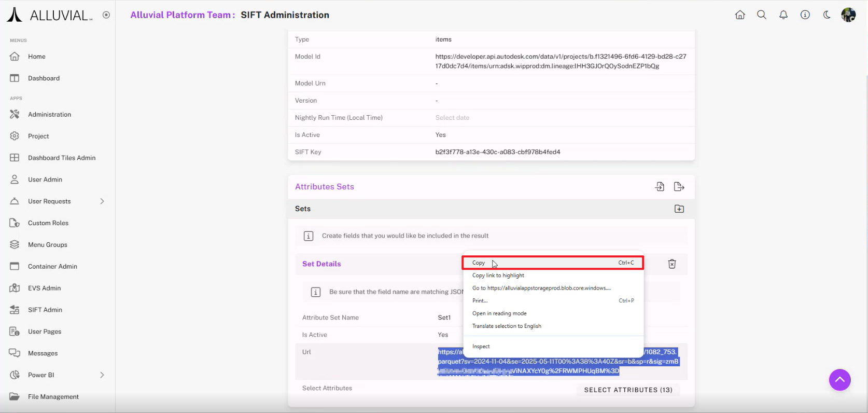Toggle dark mode moon icon
The height and width of the screenshot is (413, 868).
[827, 15]
